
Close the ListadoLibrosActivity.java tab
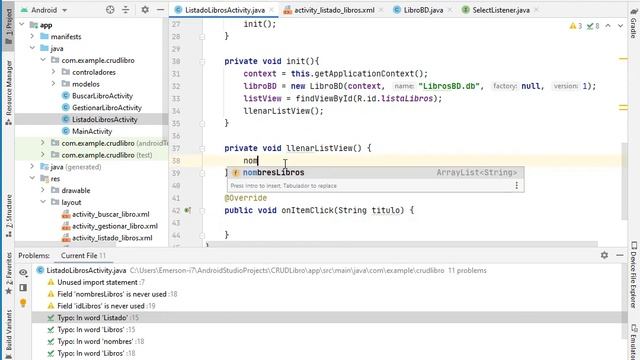point(271,10)
